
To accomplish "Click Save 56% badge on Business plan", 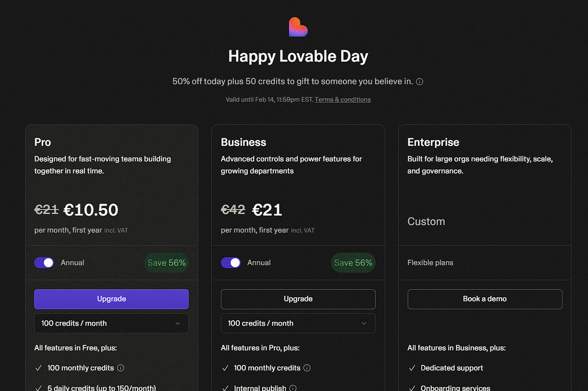I will click(353, 263).
